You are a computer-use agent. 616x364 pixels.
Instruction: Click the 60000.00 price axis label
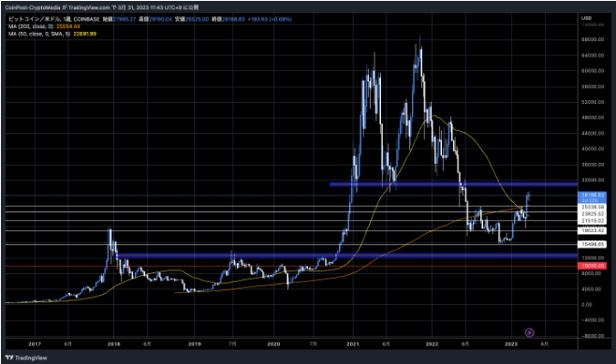coord(593,71)
